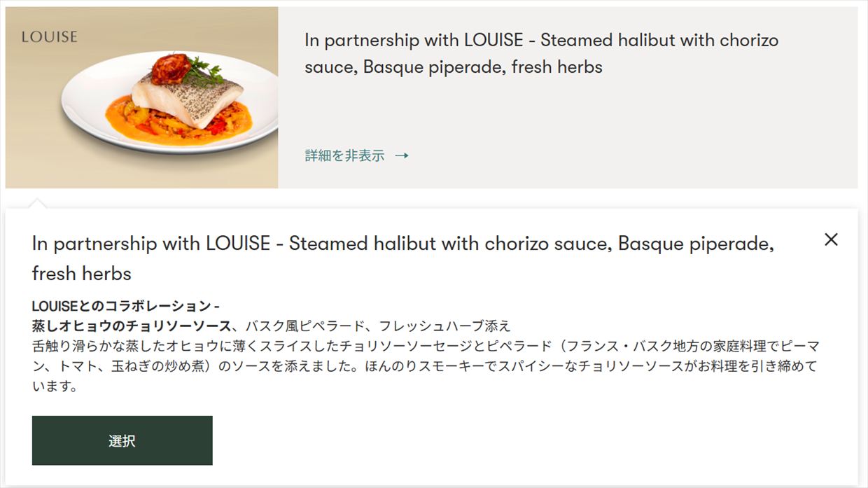Click the arrow icon beside 詳細を非表示
This screenshot has width=868, height=488.
pos(402,155)
